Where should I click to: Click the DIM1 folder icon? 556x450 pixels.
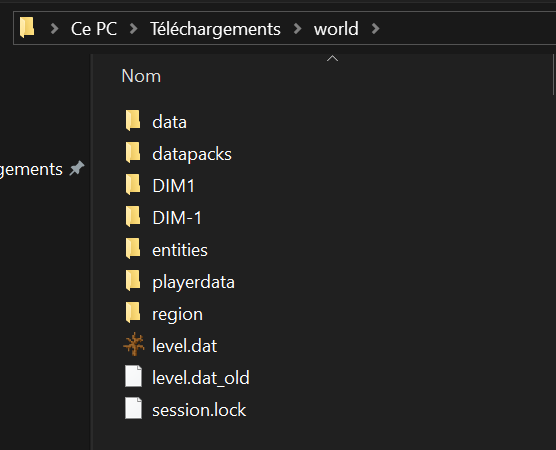click(133, 184)
